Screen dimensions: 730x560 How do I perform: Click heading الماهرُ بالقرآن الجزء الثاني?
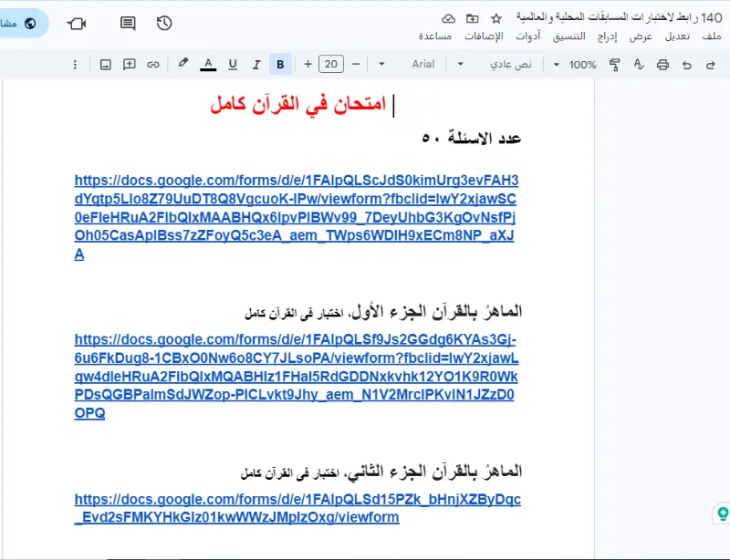pos(434,472)
